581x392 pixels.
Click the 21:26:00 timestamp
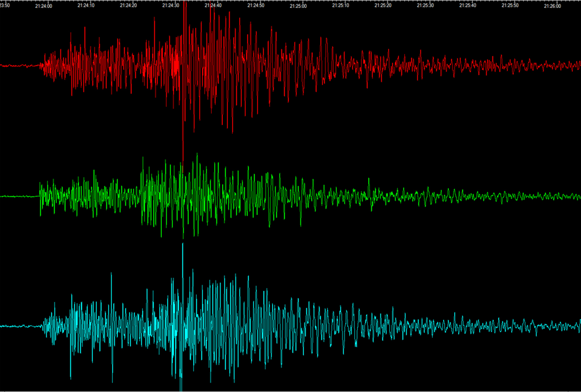tap(552, 6)
